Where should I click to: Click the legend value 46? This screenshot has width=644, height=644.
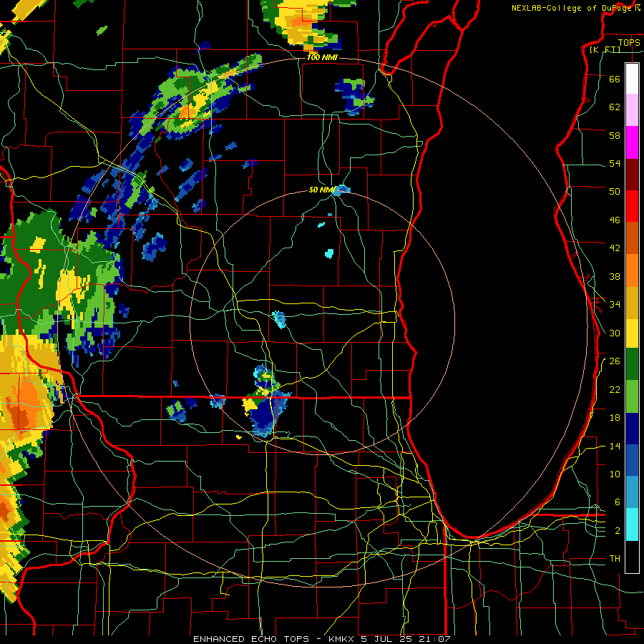coord(615,220)
